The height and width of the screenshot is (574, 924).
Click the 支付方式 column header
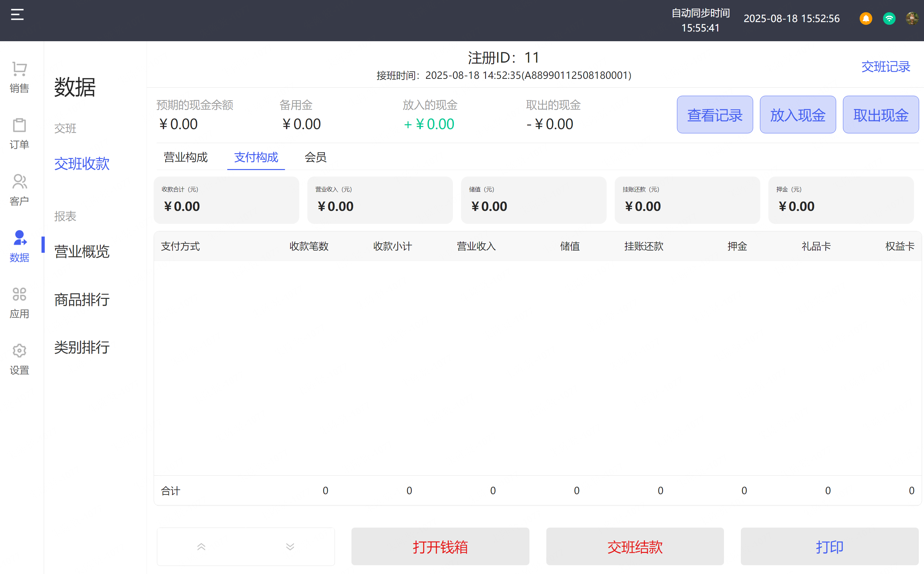180,246
